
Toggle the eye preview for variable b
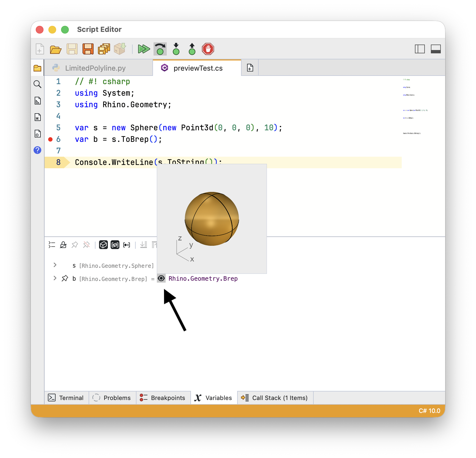[161, 278]
